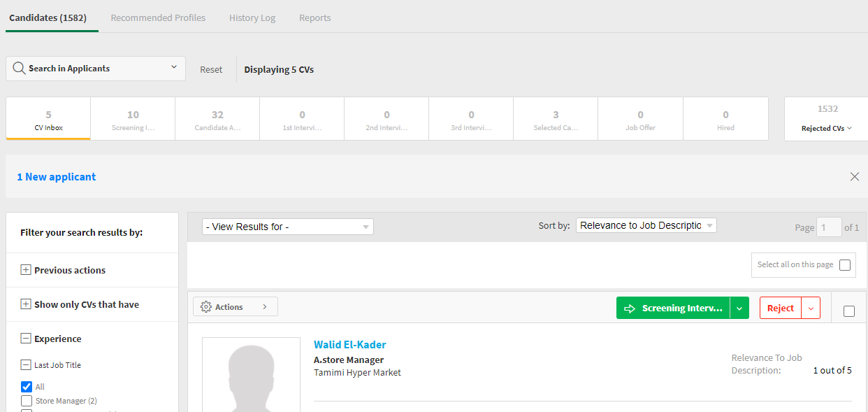Open the View Results for dropdown
This screenshot has width=868, height=412.
pyautogui.click(x=288, y=227)
